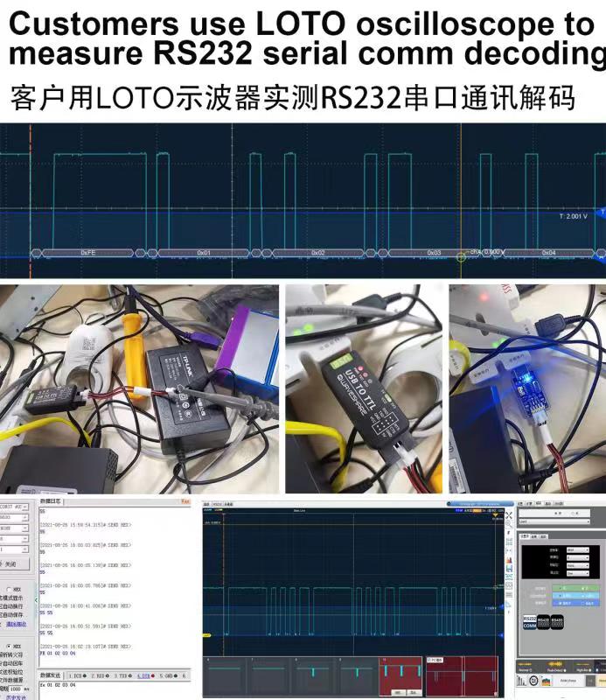Image resolution: width=606 pixels, height=700 pixels.
Task: Click left button inside red frame 10 thumbnail
Action: (x=398, y=692)
